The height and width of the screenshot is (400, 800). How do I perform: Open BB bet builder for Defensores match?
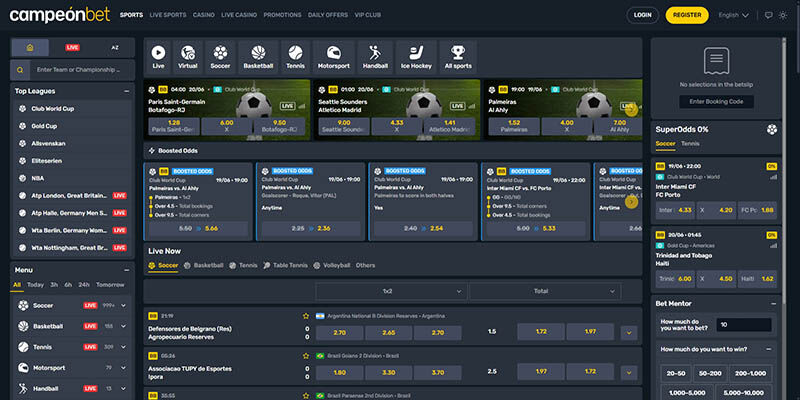(153, 316)
